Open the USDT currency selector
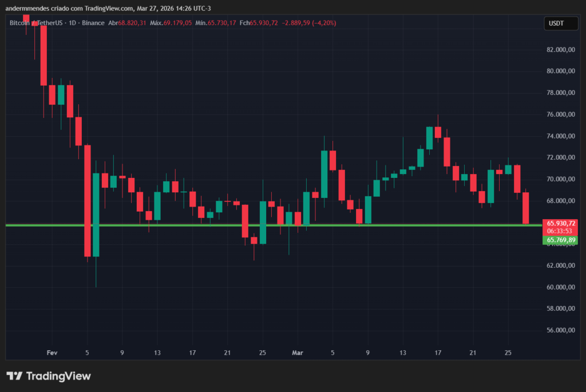586x392 pixels. pyautogui.click(x=560, y=23)
